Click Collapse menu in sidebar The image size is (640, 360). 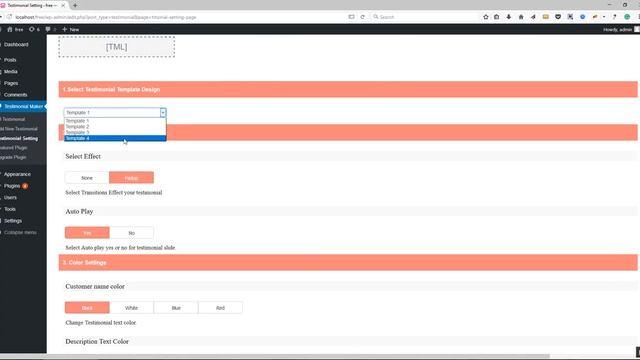pyautogui.click(x=20, y=232)
